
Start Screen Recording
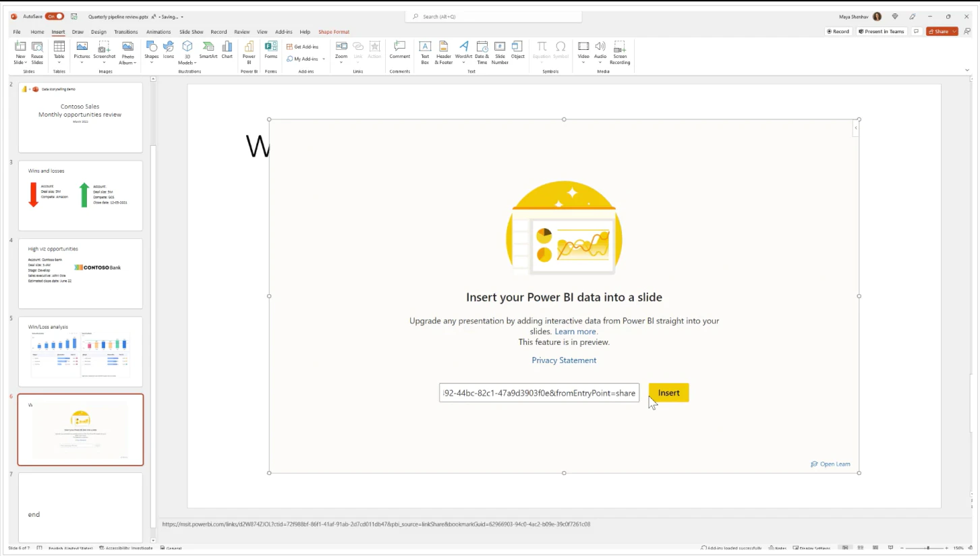(620, 53)
